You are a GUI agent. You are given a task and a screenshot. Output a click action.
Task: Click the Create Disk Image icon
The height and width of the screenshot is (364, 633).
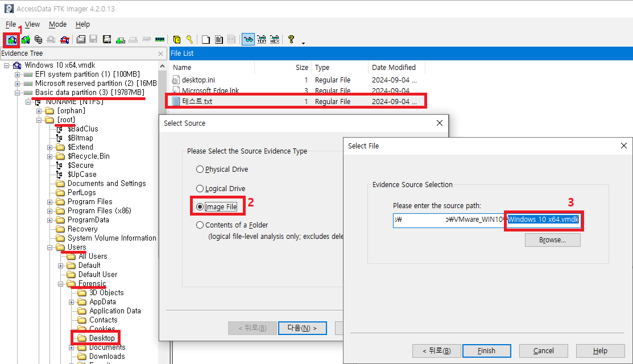click(81, 39)
